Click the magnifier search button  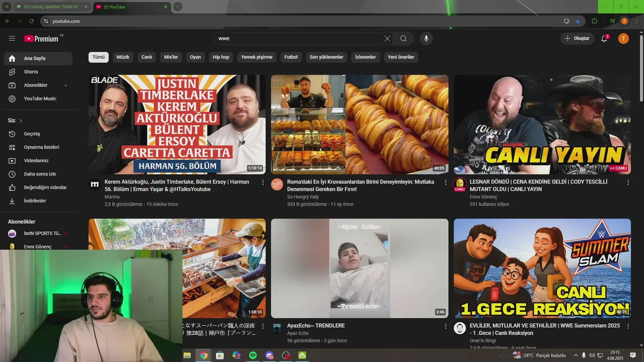pyautogui.click(x=404, y=39)
